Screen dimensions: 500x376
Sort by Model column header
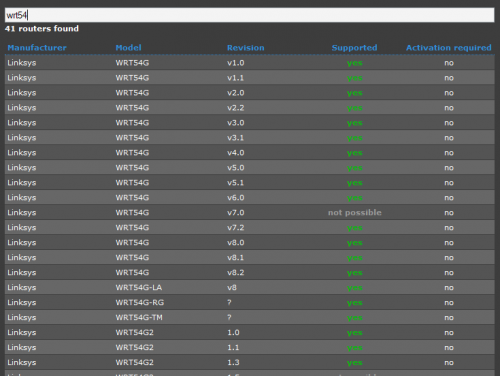128,48
